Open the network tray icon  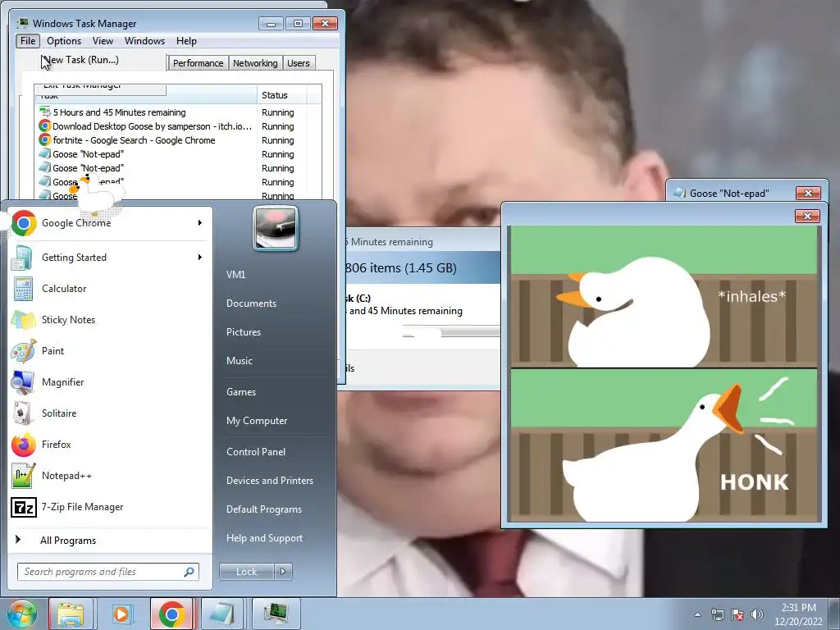[717, 614]
